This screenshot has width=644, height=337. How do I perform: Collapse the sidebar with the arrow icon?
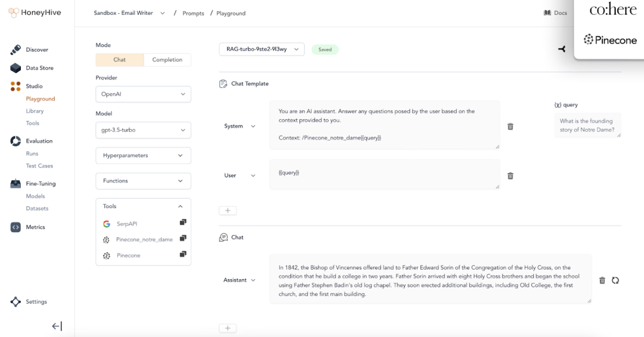57,326
